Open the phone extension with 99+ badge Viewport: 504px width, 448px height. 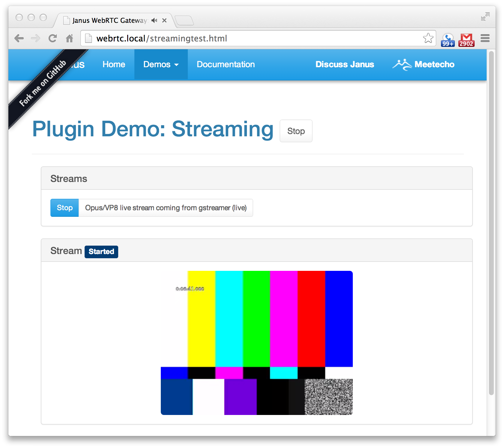(x=448, y=40)
